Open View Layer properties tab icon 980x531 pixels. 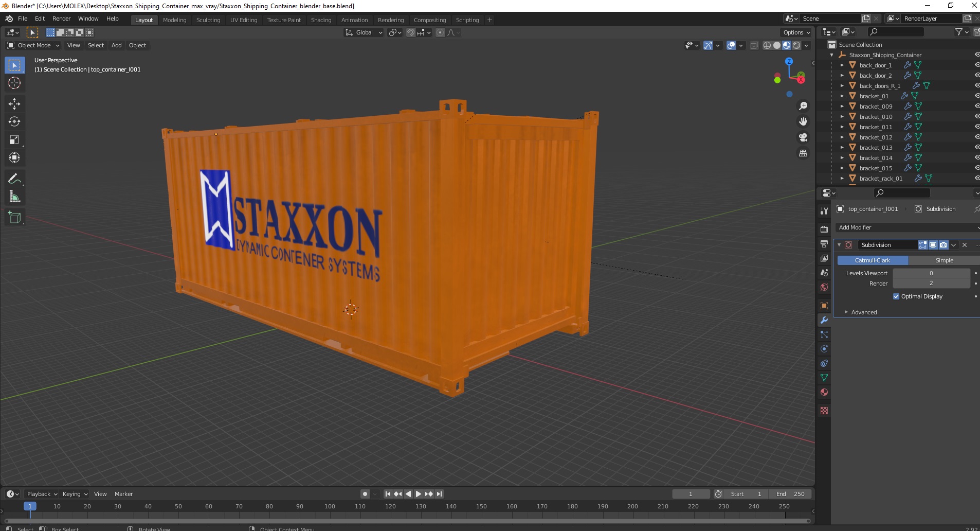click(x=824, y=258)
